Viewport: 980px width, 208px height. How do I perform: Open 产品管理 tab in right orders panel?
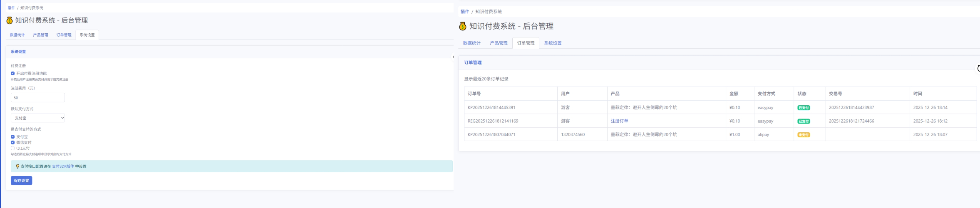pos(499,43)
